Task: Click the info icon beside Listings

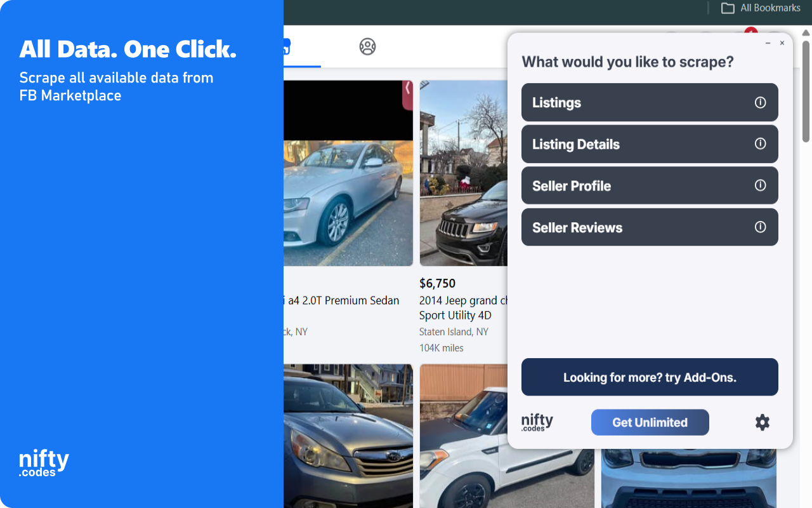Action: click(x=760, y=102)
